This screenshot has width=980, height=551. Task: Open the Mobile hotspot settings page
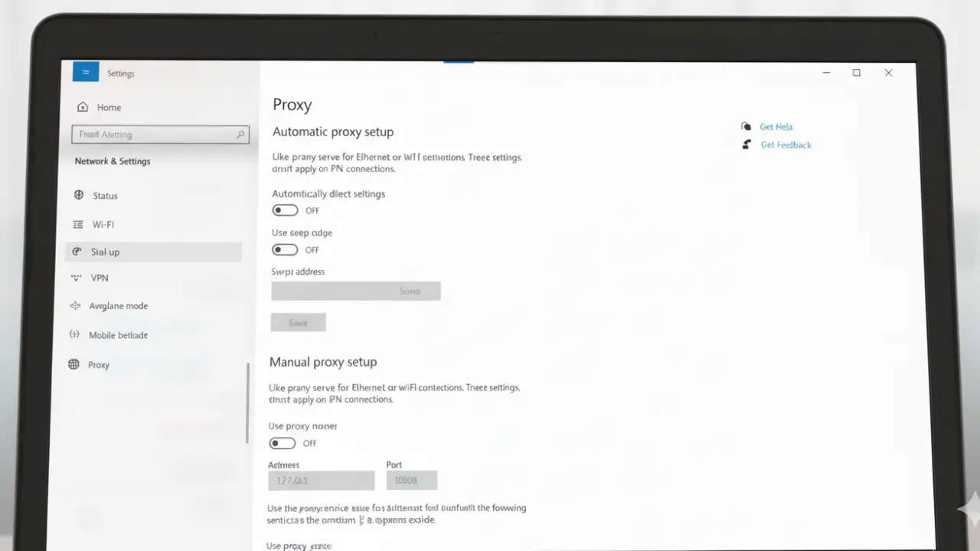[x=118, y=335]
